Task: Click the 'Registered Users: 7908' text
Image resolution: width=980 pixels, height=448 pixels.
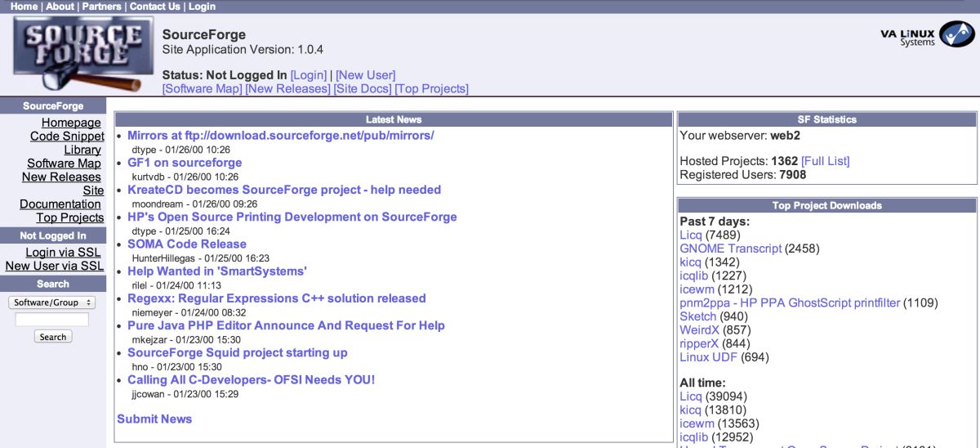Action: pos(743,175)
